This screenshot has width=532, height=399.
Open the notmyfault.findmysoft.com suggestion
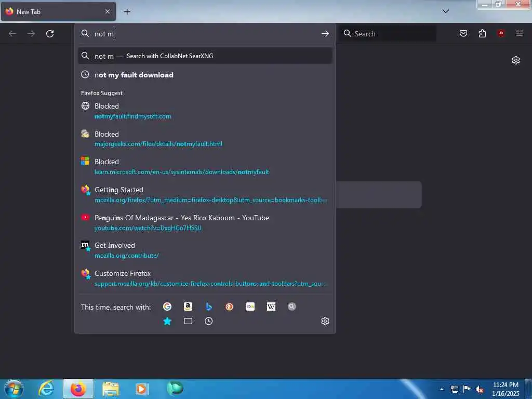point(205,111)
